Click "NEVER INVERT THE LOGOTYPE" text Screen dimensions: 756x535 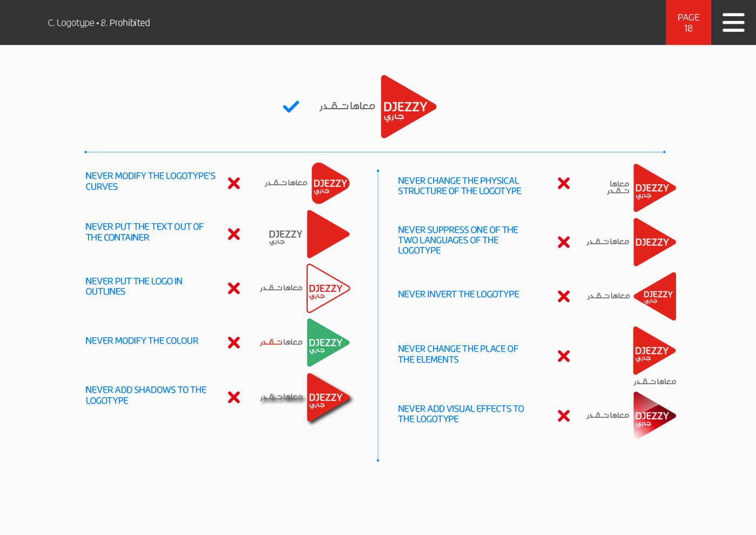(458, 294)
